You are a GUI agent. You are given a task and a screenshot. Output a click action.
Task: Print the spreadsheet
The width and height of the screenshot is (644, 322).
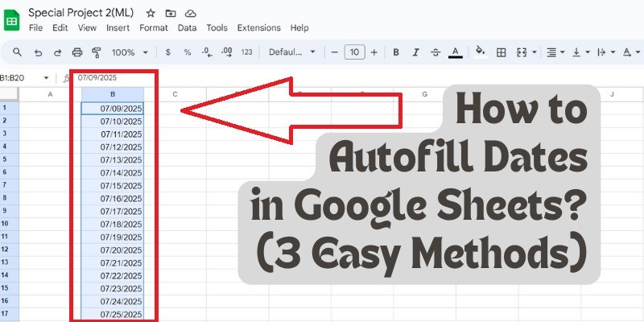(77, 52)
